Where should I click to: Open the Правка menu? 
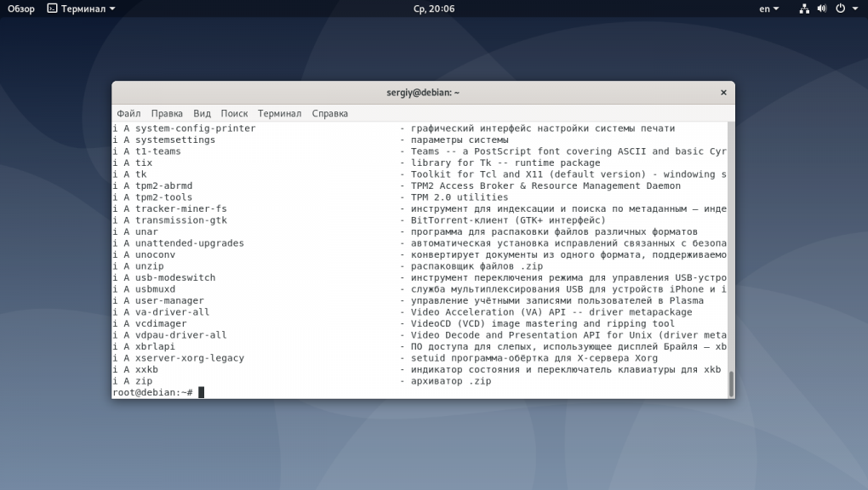167,113
